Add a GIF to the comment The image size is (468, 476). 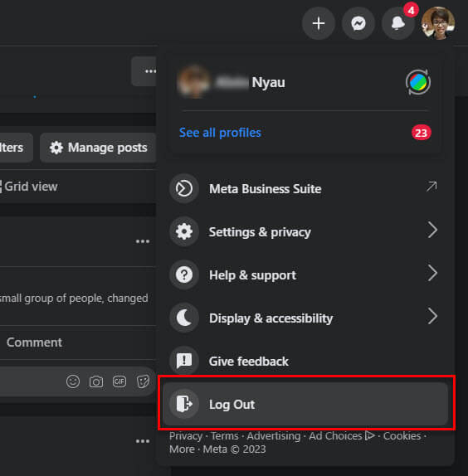119,381
